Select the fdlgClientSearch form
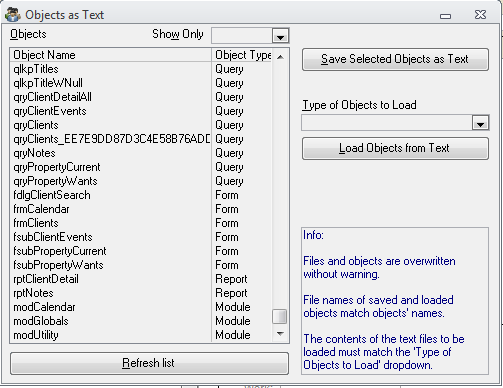The height and width of the screenshot is (388, 503). tap(142, 195)
